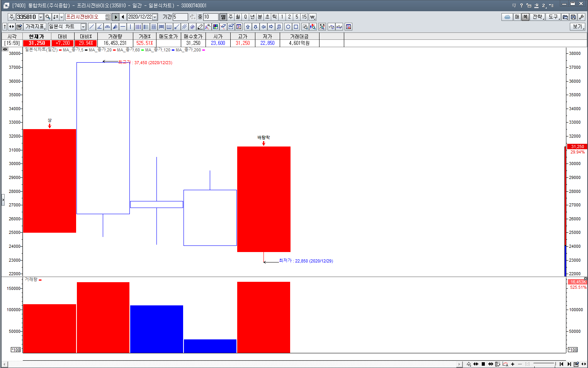The height and width of the screenshot is (368, 588).
Task: Click the right arrow marker tool
Action: (x=271, y=27)
